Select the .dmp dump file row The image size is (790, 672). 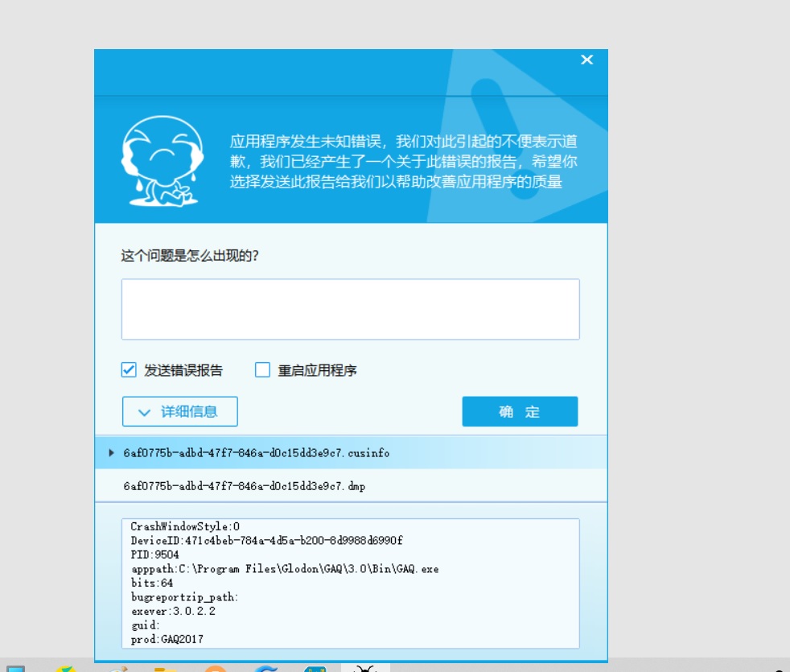click(x=351, y=486)
